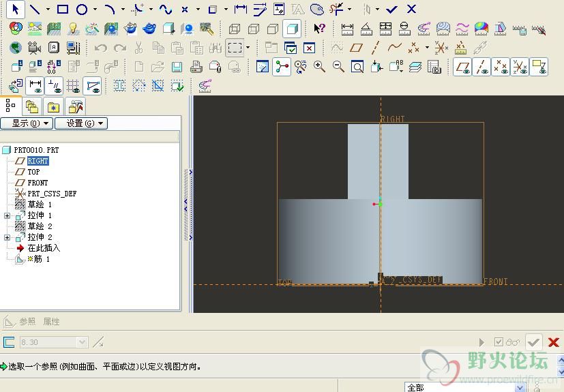564x392 pixels.
Task: Expand the 拉伸 1 feature node
Action: (x=7, y=216)
